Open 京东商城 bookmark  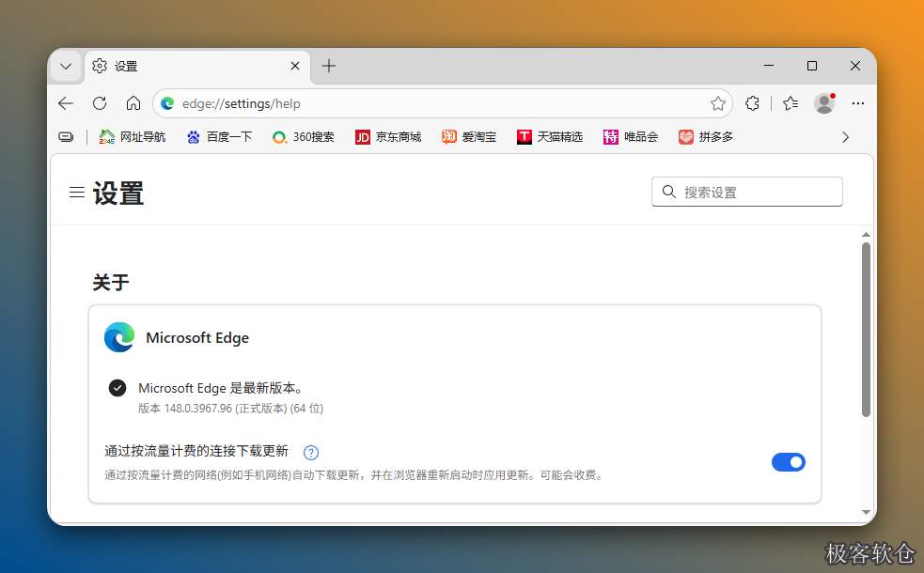(388, 137)
